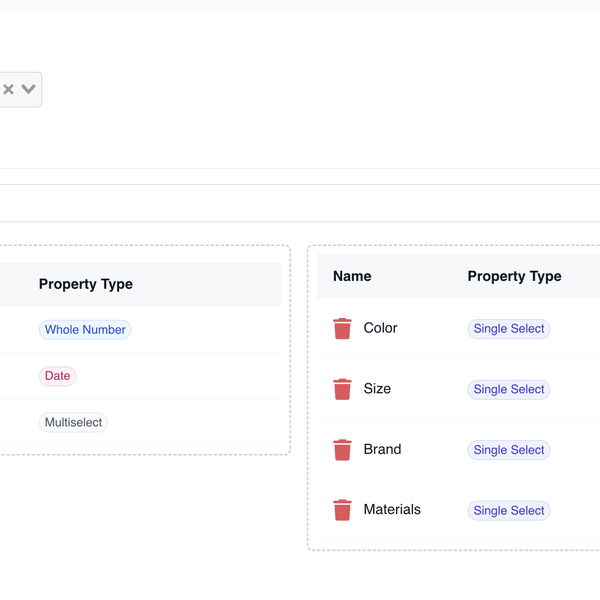Choose the Single Select badge for Materials
The height and width of the screenshot is (600, 600).
point(508,510)
